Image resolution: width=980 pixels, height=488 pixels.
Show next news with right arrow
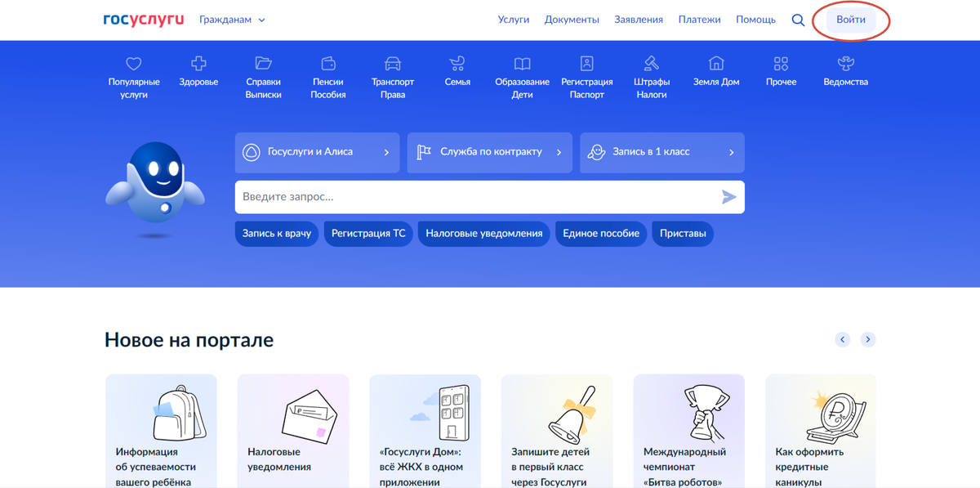click(x=868, y=339)
